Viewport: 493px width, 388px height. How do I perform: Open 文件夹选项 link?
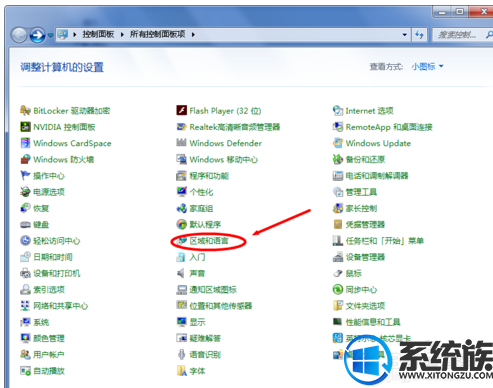(x=365, y=306)
